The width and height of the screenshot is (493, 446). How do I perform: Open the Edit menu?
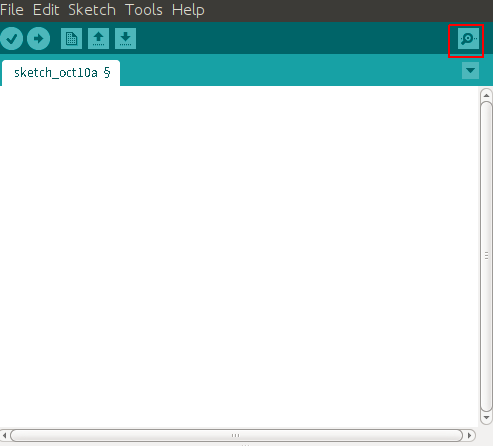click(x=46, y=10)
